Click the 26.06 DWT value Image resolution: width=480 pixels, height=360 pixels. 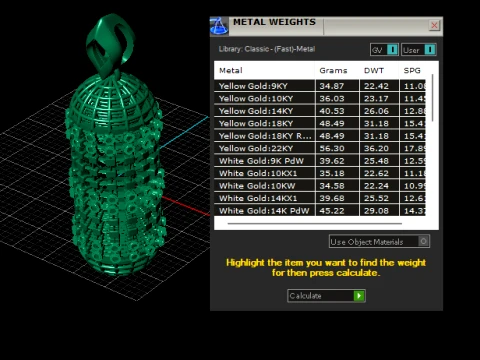[376, 111]
